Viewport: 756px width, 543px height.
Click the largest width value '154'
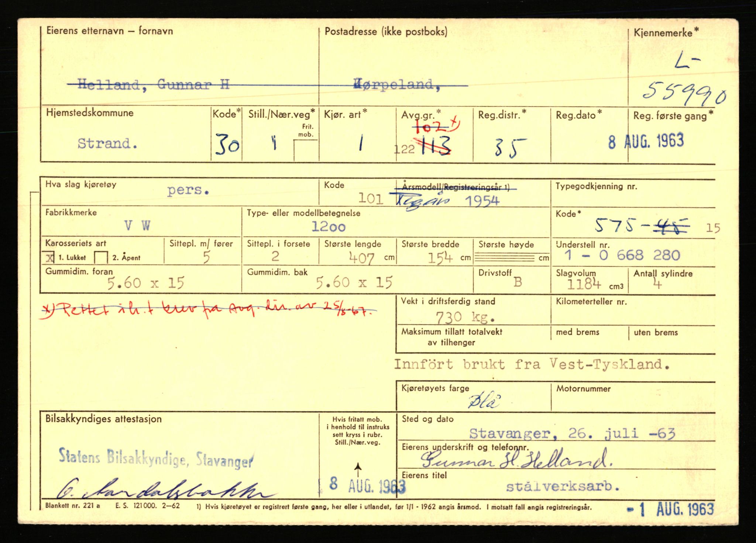pyautogui.click(x=440, y=258)
